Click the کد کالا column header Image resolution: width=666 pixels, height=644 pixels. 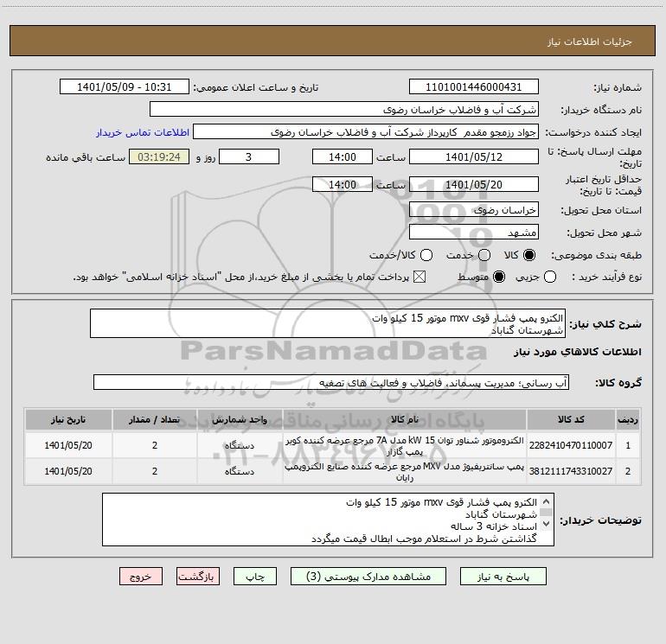[x=571, y=419]
